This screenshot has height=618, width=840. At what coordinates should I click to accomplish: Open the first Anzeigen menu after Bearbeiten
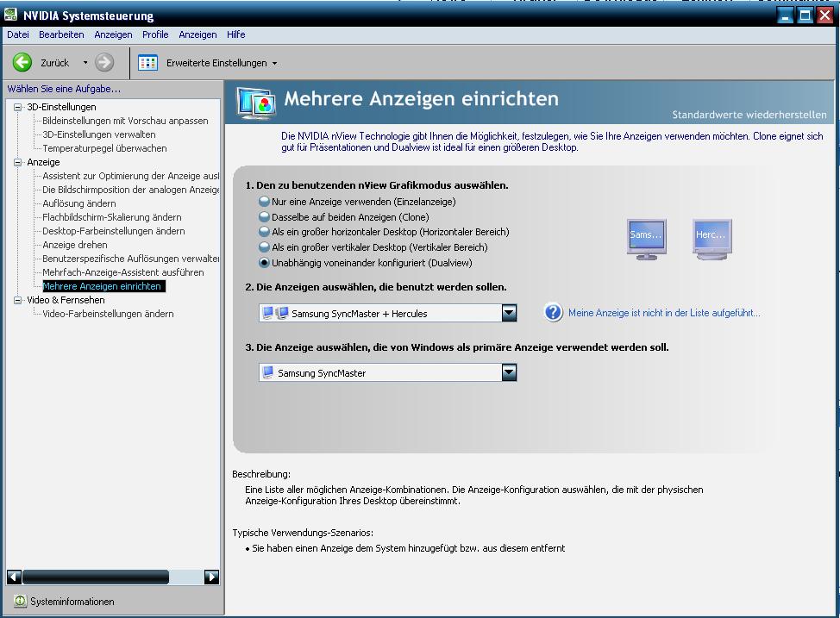tap(113, 34)
